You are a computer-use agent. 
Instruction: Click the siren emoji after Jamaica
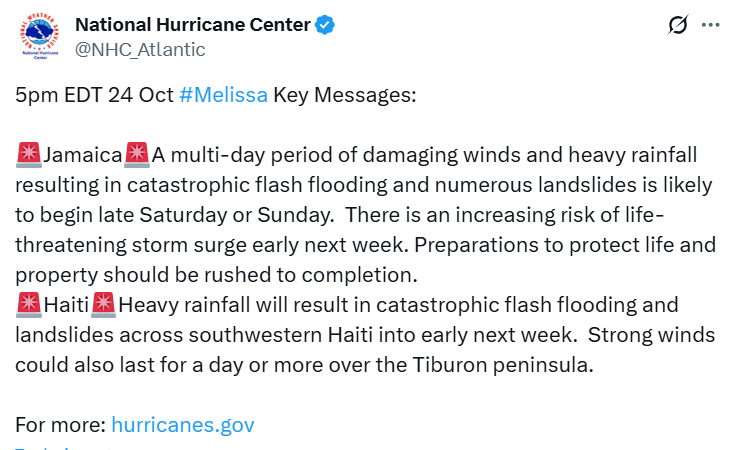[136, 155]
